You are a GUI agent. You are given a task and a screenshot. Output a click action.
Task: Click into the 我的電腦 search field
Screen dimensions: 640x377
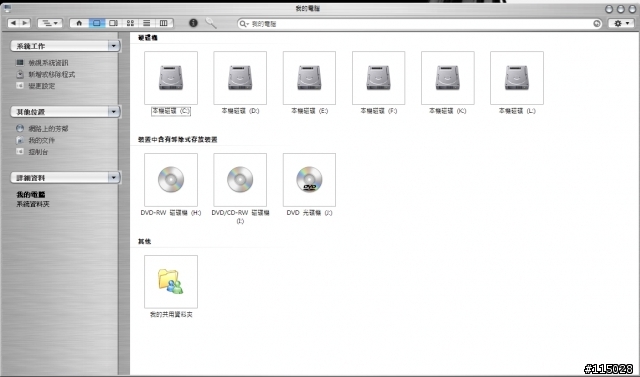pos(420,24)
